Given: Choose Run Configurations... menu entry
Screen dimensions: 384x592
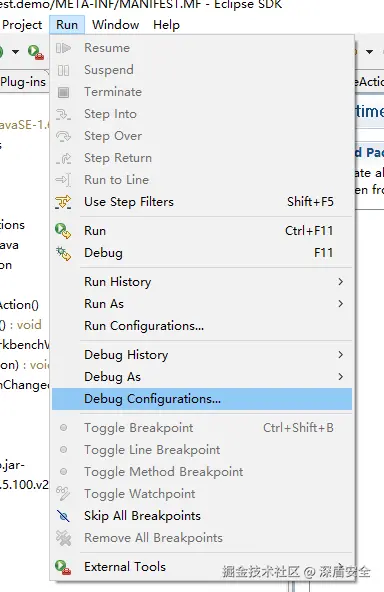Looking at the screenshot, I should click(202, 326).
